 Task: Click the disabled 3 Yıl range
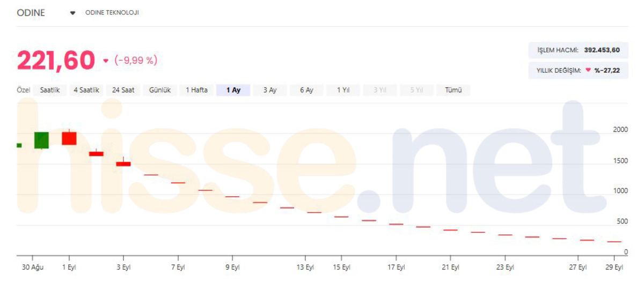coord(380,90)
